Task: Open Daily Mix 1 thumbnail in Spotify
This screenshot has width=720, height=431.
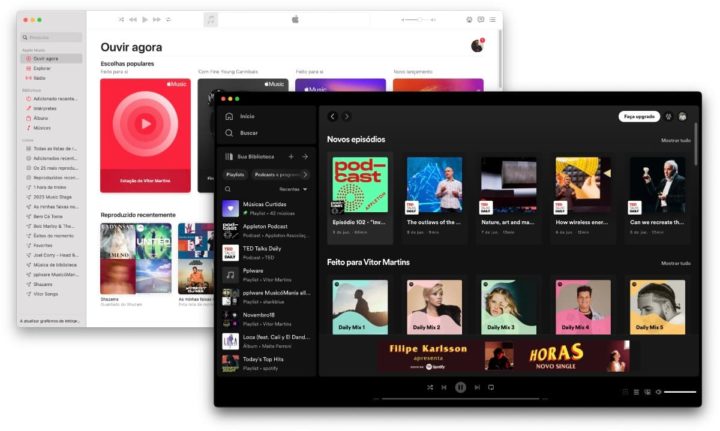Action: [x=360, y=307]
